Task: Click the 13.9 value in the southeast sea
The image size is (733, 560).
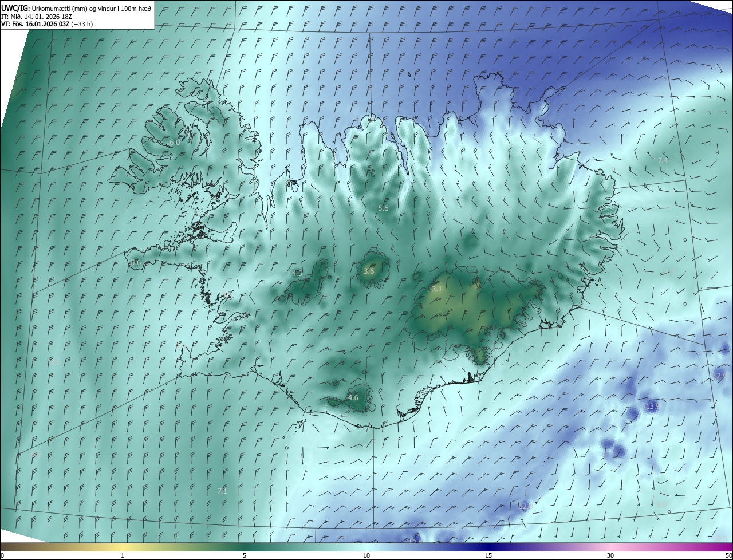Action: click(x=652, y=406)
